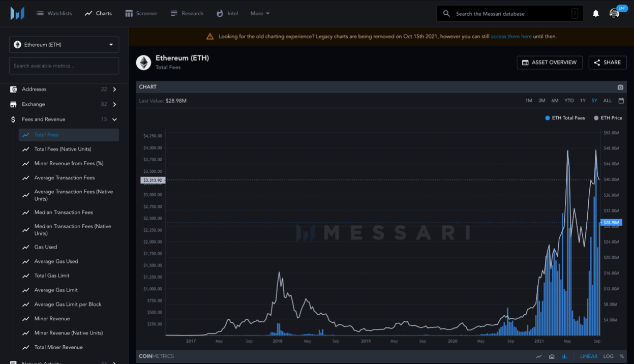The height and width of the screenshot is (364, 634).
Task: Open the calendar date range picker
Action: [x=621, y=101]
